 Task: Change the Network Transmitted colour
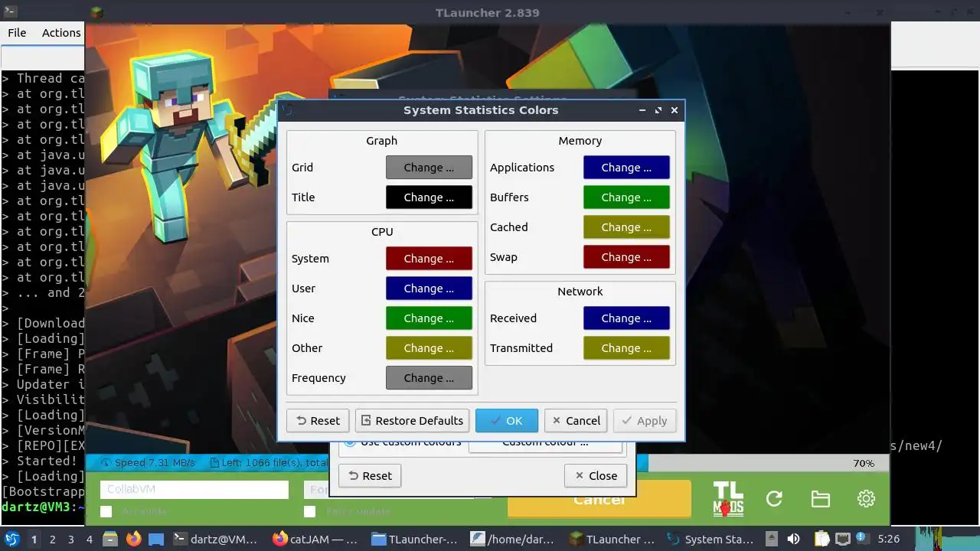pos(626,348)
